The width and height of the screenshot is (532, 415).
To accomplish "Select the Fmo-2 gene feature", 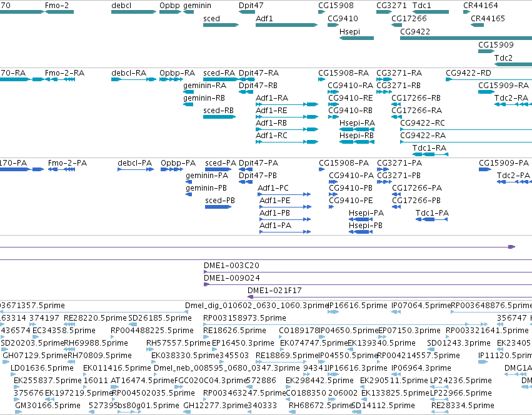I will 59,12.
